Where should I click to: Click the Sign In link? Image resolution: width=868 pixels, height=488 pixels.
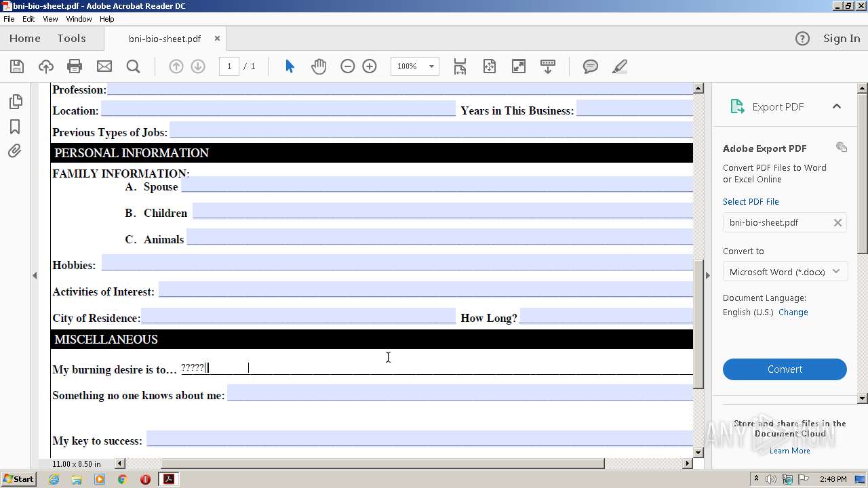tap(842, 39)
